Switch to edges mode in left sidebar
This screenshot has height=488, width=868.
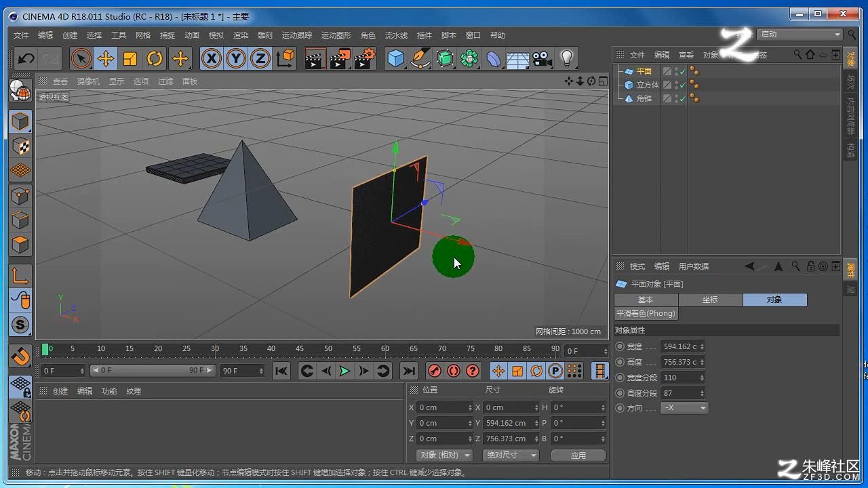click(20, 220)
